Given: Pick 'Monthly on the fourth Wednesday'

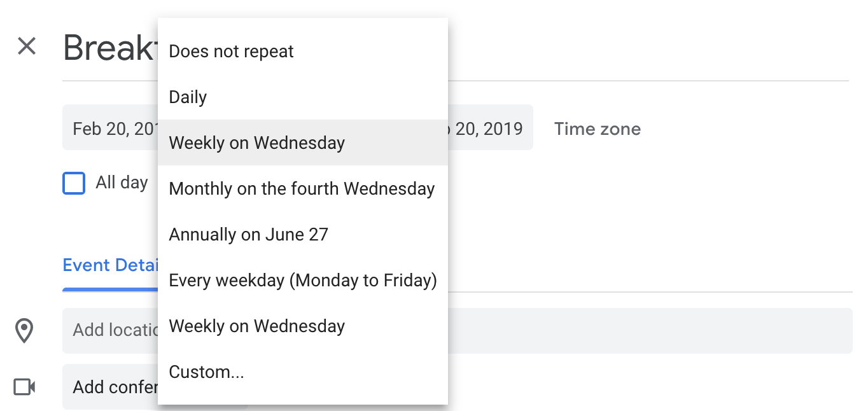Looking at the screenshot, I should (x=303, y=188).
